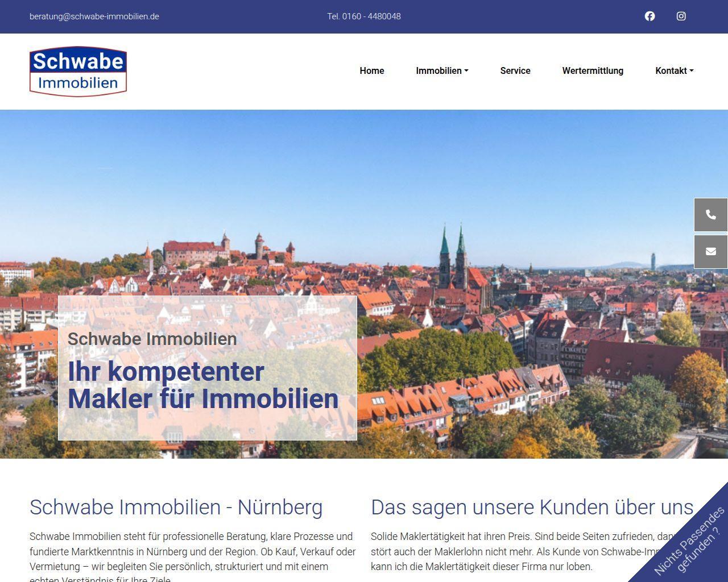Click the Tel. 0160 - 4480048 link

click(x=364, y=16)
